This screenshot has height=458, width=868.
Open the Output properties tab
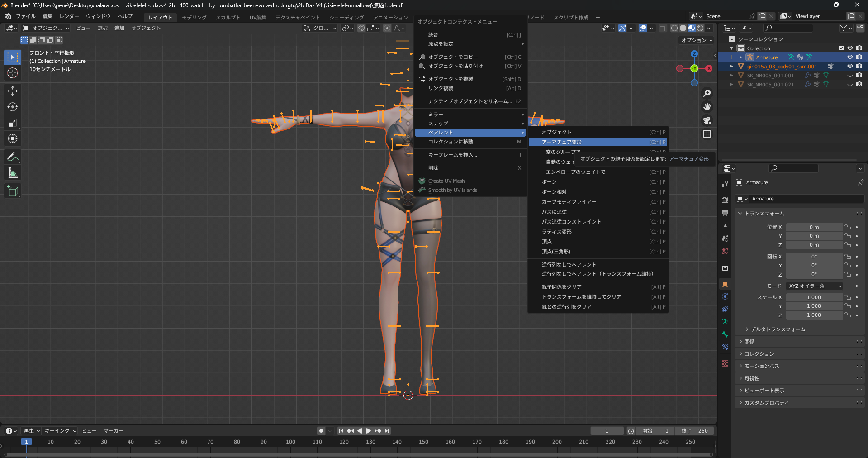[x=725, y=213]
